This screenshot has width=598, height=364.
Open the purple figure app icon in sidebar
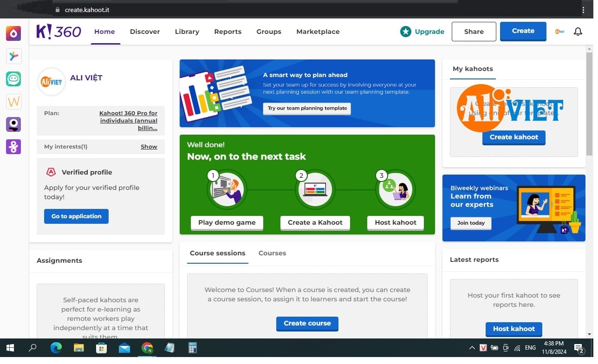click(13, 147)
